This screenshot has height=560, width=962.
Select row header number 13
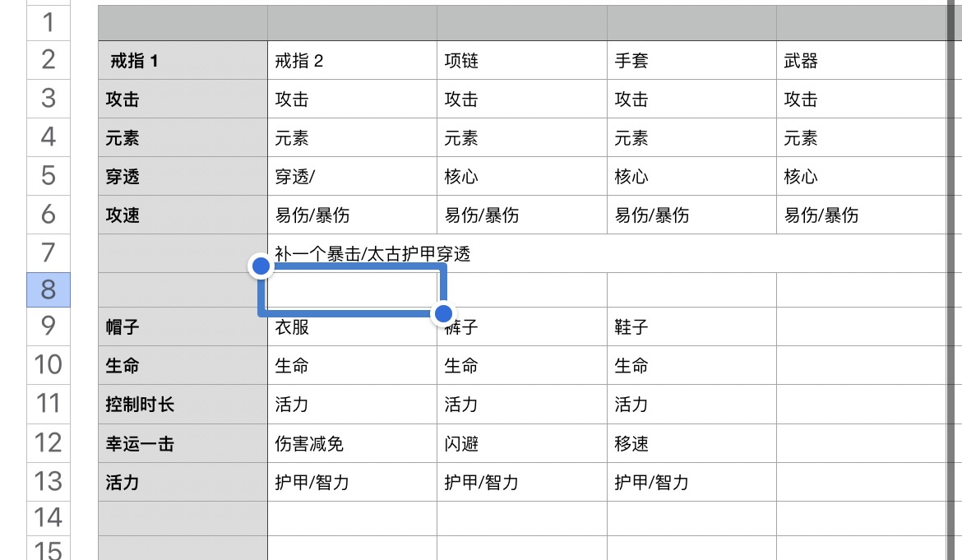click(x=49, y=482)
